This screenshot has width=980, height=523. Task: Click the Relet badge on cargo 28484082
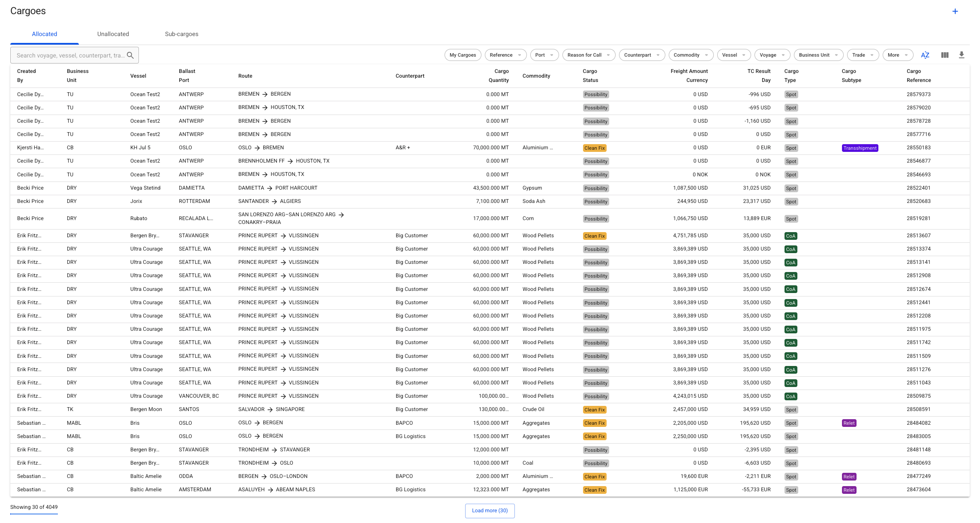pos(849,423)
